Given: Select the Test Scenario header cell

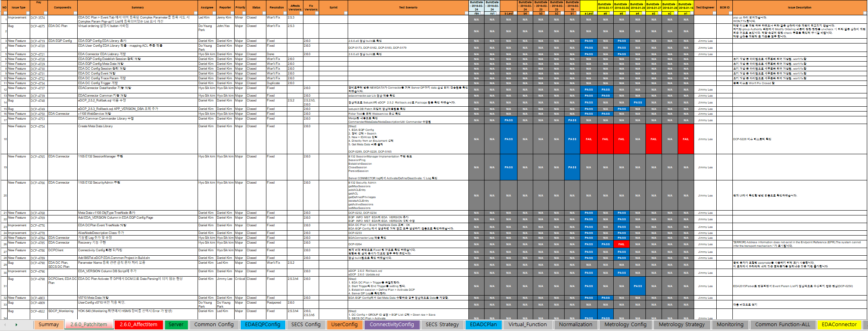Looking at the screenshot, I should point(408,7).
